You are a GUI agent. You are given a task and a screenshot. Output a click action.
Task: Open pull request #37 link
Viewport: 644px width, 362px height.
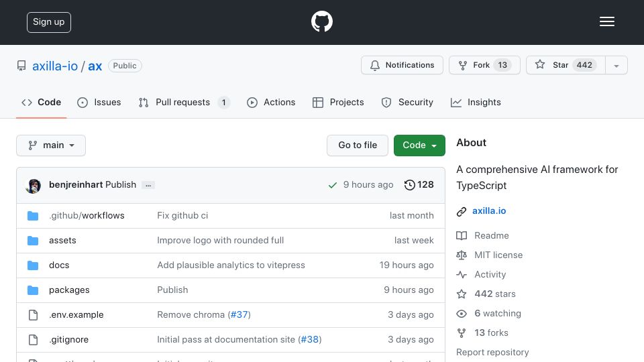coord(239,315)
